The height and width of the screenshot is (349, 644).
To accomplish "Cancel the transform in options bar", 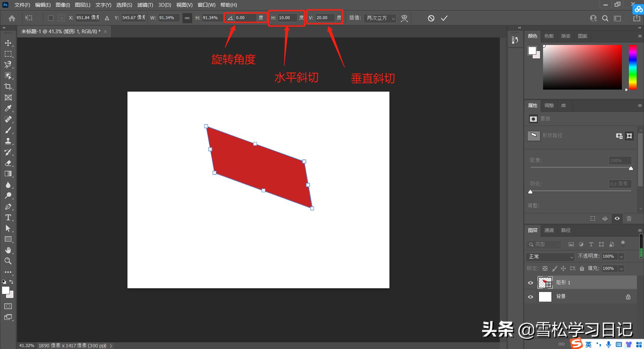I will coord(431,18).
